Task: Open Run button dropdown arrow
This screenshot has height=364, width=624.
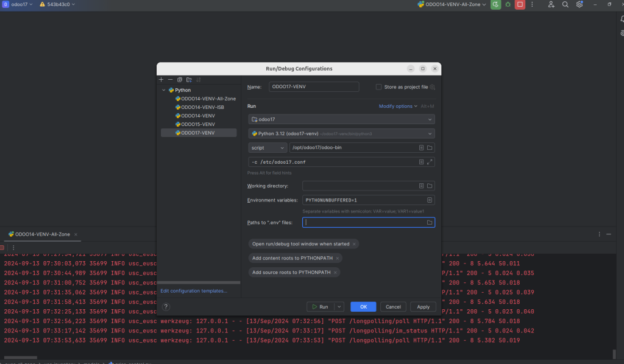Action: pyautogui.click(x=339, y=307)
